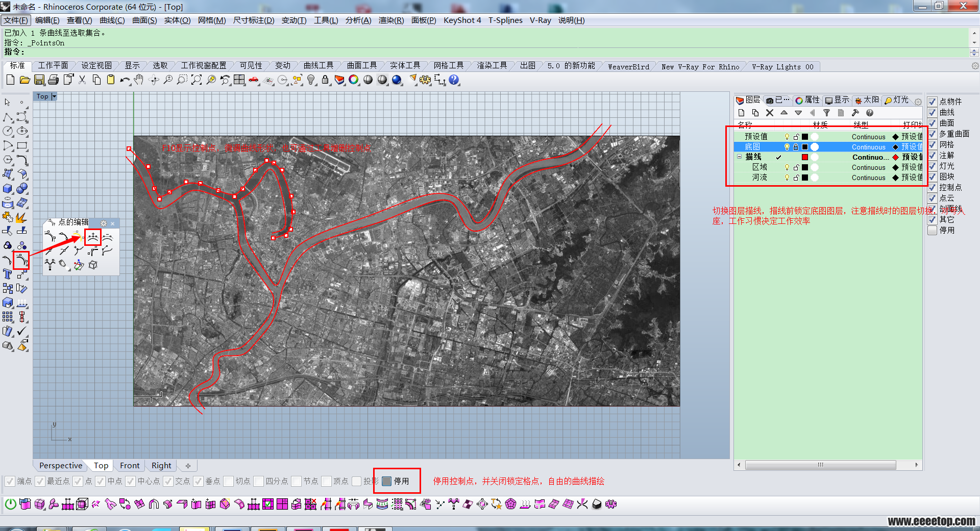Undo the last action with arrow icon

(x=125, y=80)
